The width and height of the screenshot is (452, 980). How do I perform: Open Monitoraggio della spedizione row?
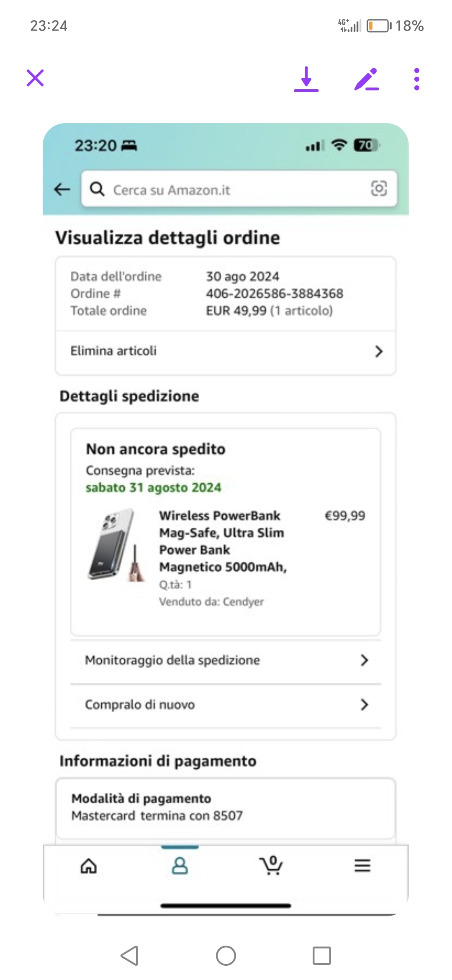tap(226, 660)
